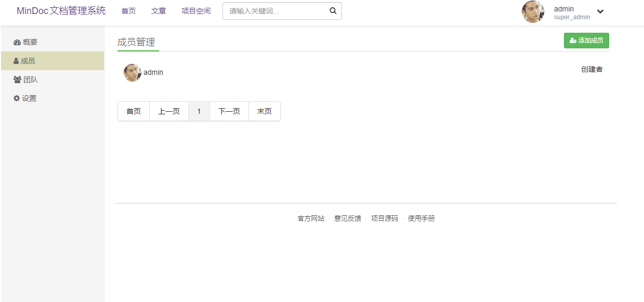Click the add-user icon in 添加成员 button
The image size is (644, 302).
(x=573, y=41)
